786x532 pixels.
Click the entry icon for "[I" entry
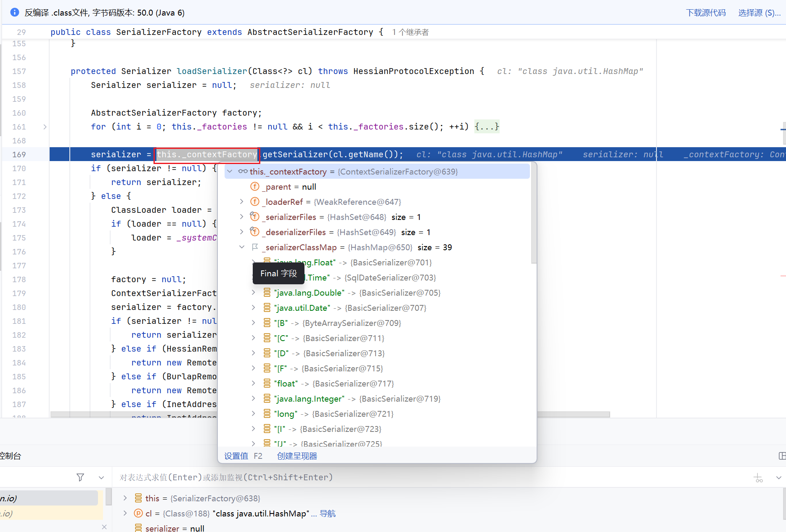267,429
